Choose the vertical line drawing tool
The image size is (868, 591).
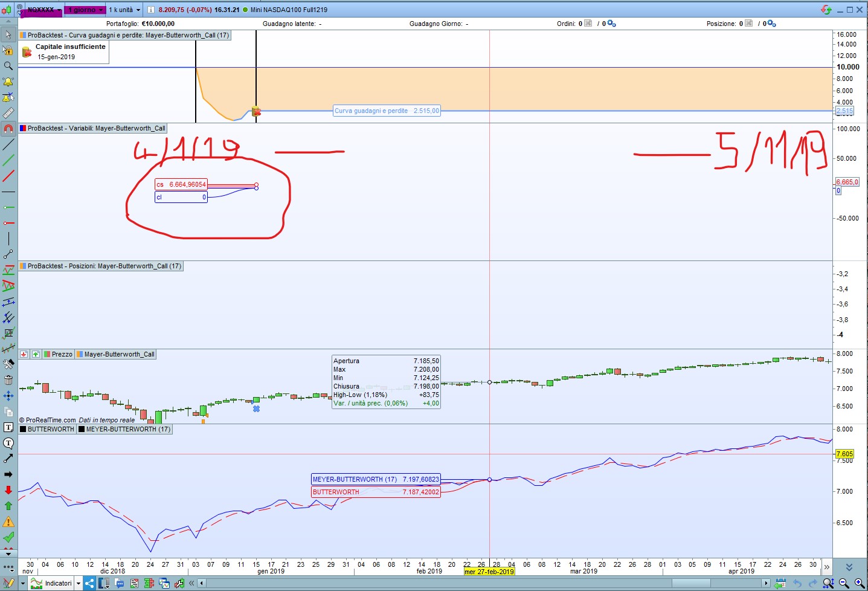tap(8, 239)
